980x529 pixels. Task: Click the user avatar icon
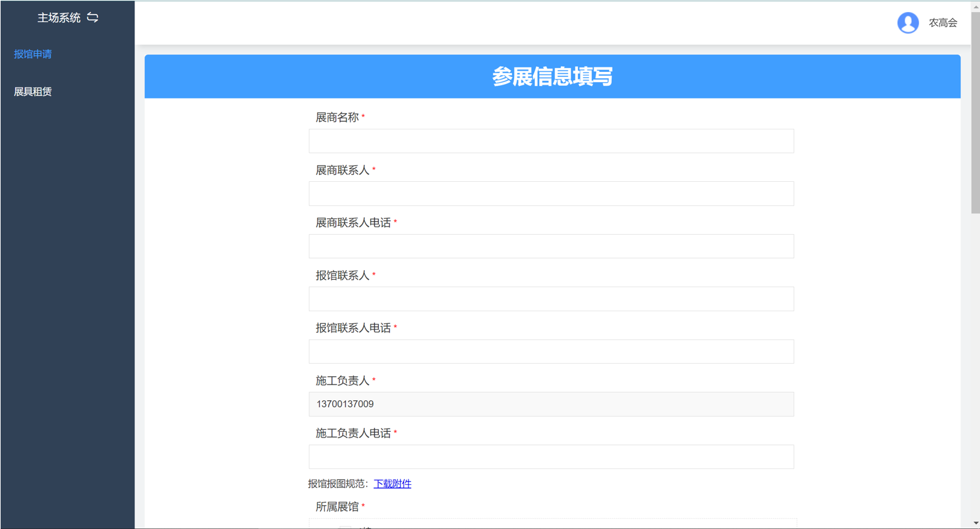pyautogui.click(x=908, y=23)
